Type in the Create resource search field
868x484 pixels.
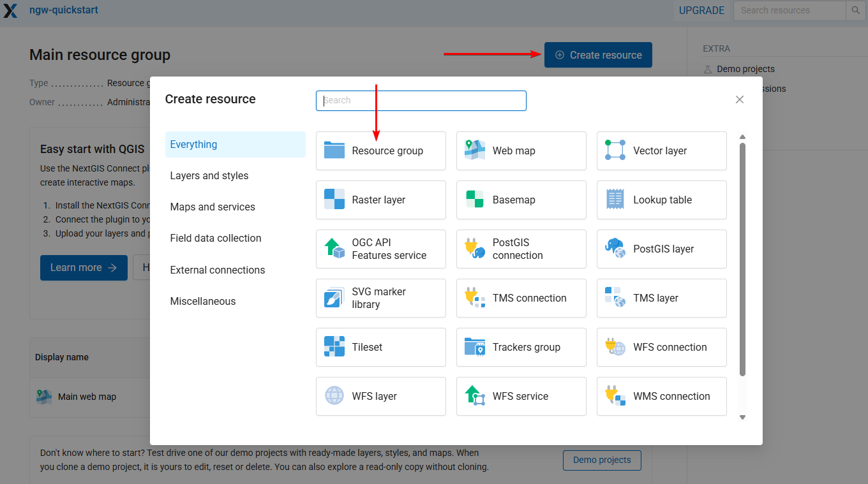421,101
